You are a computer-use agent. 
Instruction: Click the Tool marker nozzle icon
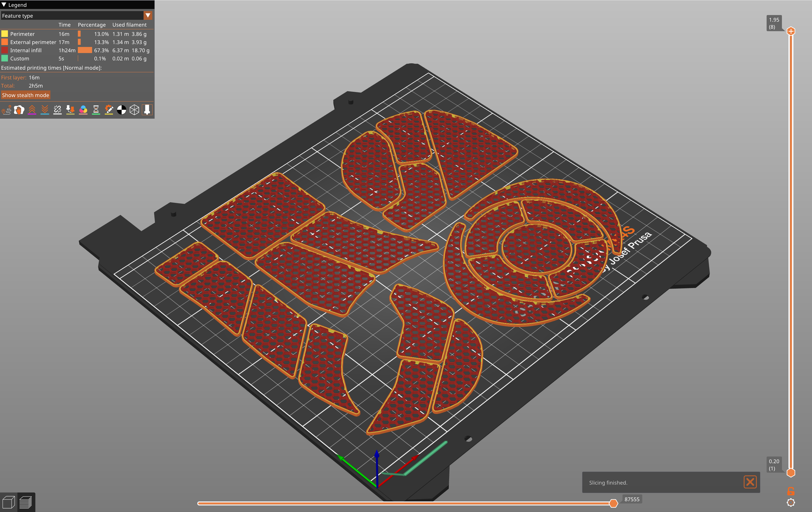coord(147,110)
